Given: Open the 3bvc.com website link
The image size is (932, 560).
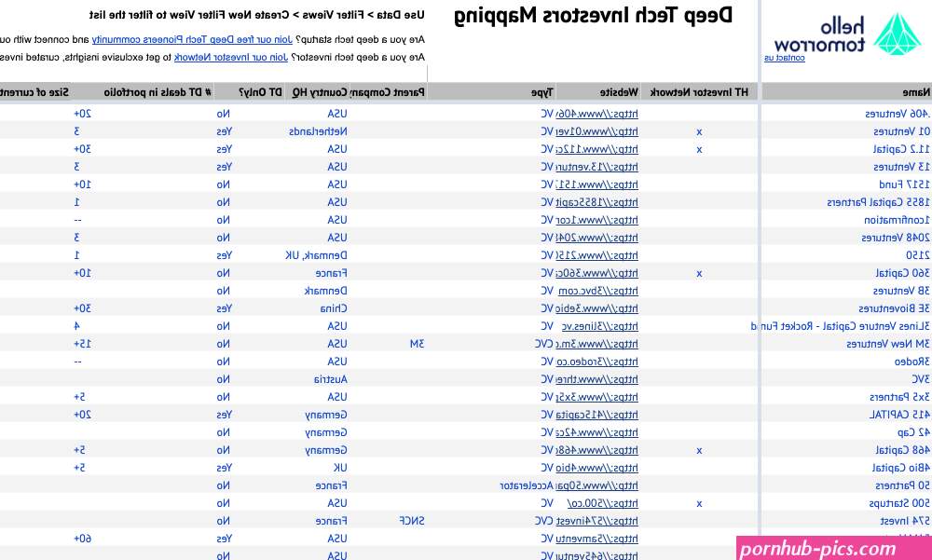Looking at the screenshot, I should pyautogui.click(x=598, y=291).
